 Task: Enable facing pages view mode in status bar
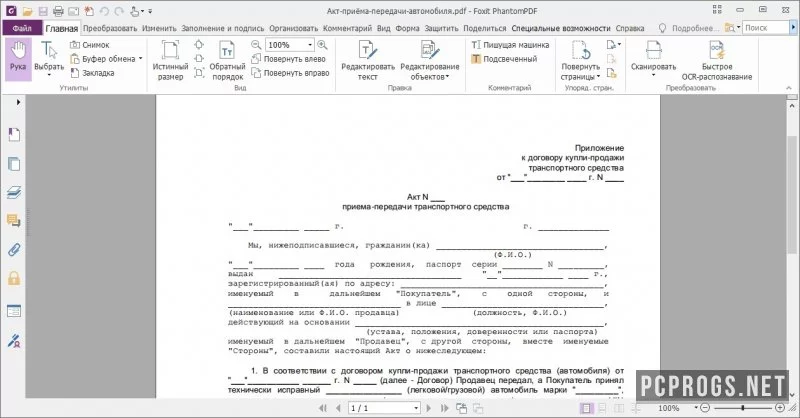point(619,408)
